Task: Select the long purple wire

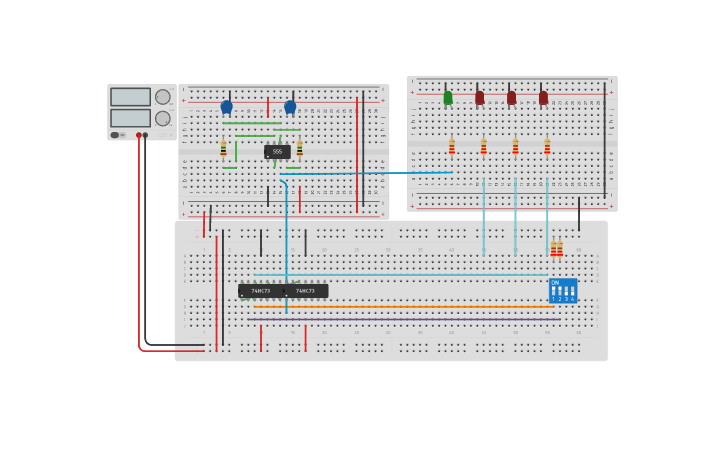Action: tap(404, 319)
